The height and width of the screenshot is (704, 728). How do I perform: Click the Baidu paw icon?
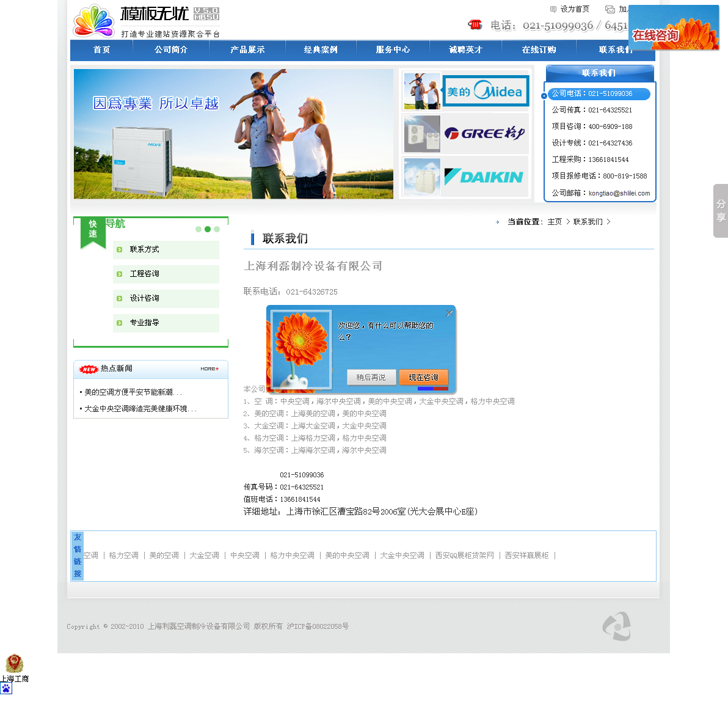tap(6, 689)
